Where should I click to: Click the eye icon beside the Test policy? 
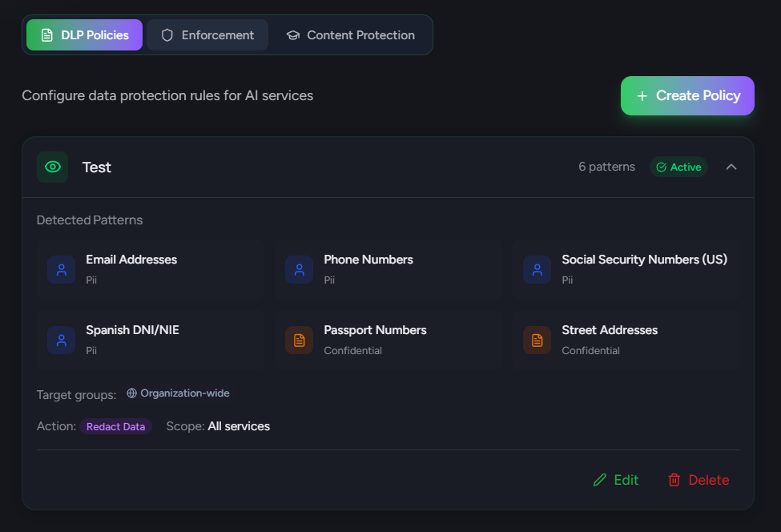point(52,167)
